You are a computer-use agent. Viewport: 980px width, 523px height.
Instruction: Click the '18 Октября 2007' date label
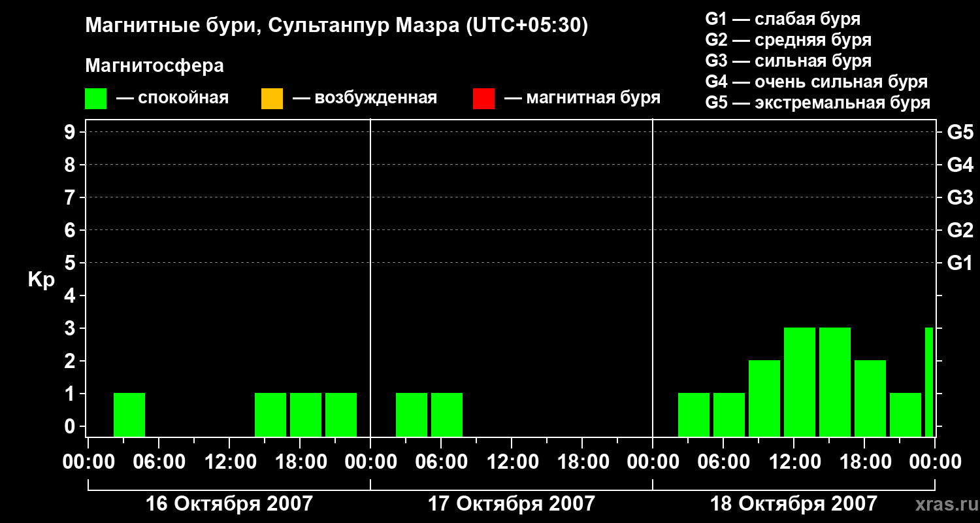[x=793, y=503]
